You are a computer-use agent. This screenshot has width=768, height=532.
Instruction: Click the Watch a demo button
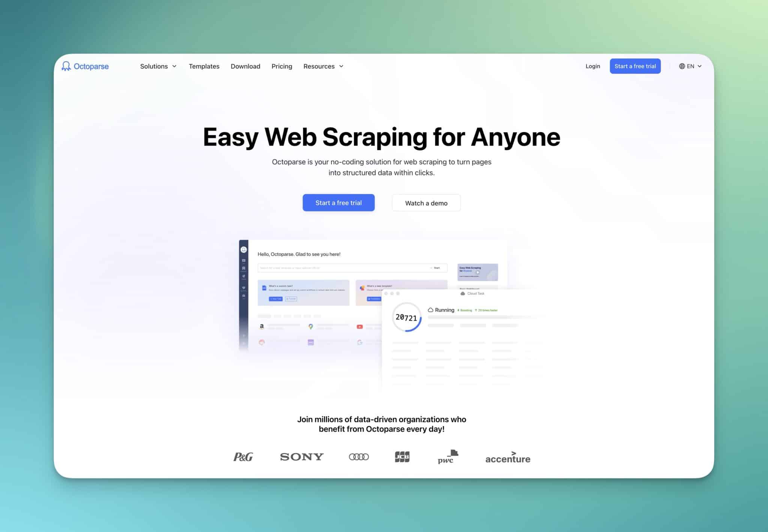[x=426, y=203]
